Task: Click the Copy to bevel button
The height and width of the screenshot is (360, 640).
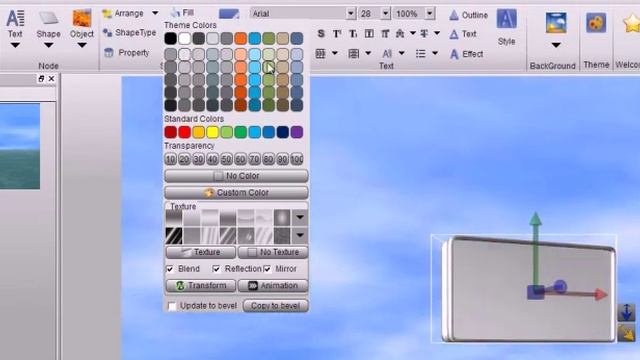Action: point(276,306)
